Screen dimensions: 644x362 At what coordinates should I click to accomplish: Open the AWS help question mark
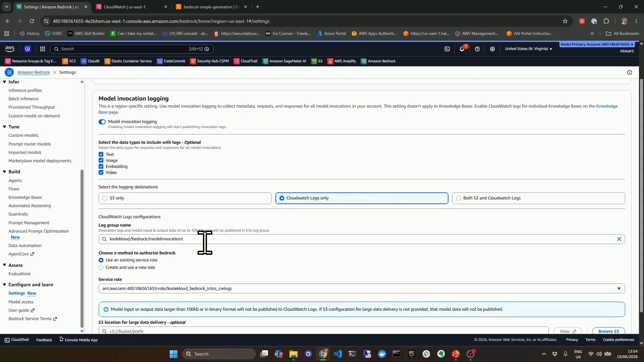477,49
